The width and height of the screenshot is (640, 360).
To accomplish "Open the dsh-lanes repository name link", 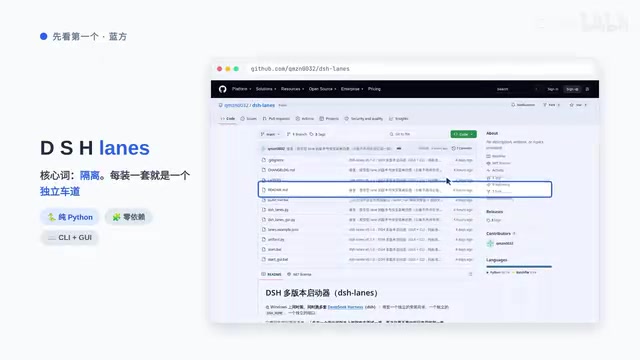I will tap(263, 105).
